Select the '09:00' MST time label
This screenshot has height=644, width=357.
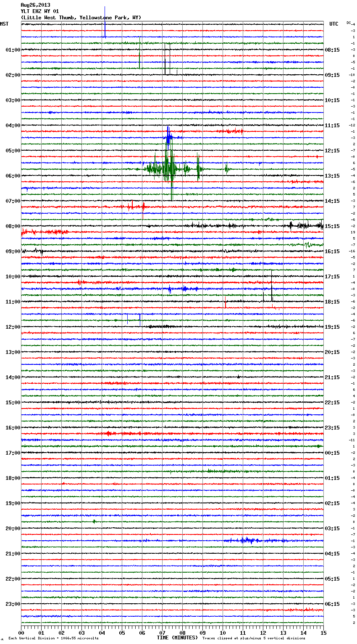coord(13,251)
